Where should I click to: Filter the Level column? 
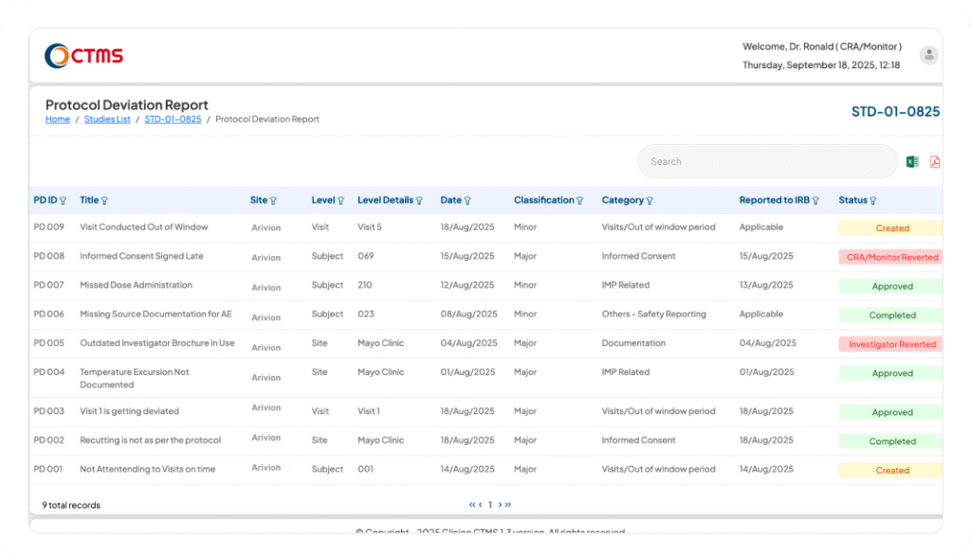coord(340,201)
